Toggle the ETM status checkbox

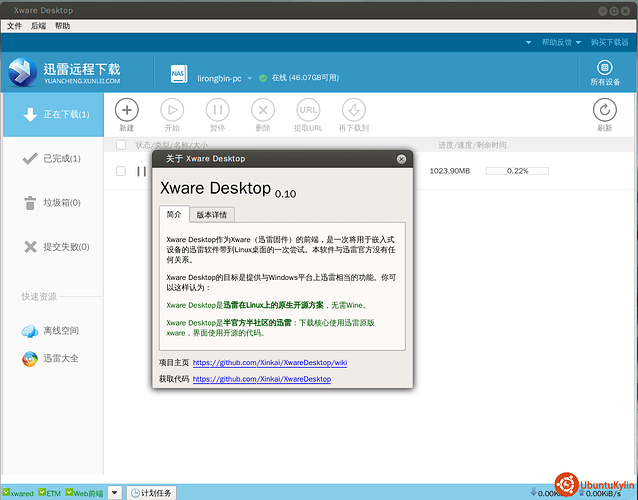42,492
